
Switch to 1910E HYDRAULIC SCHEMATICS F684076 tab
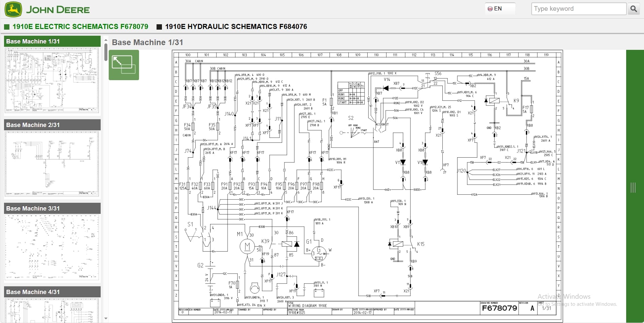pos(236,27)
